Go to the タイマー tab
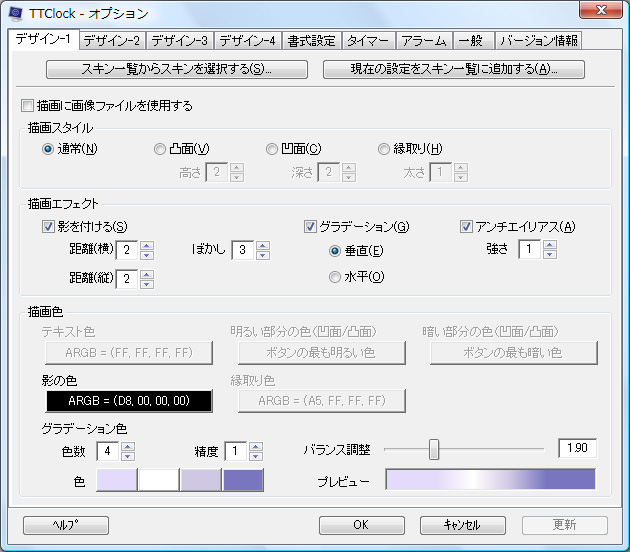Screen dimensions: 630x552 point(368,41)
